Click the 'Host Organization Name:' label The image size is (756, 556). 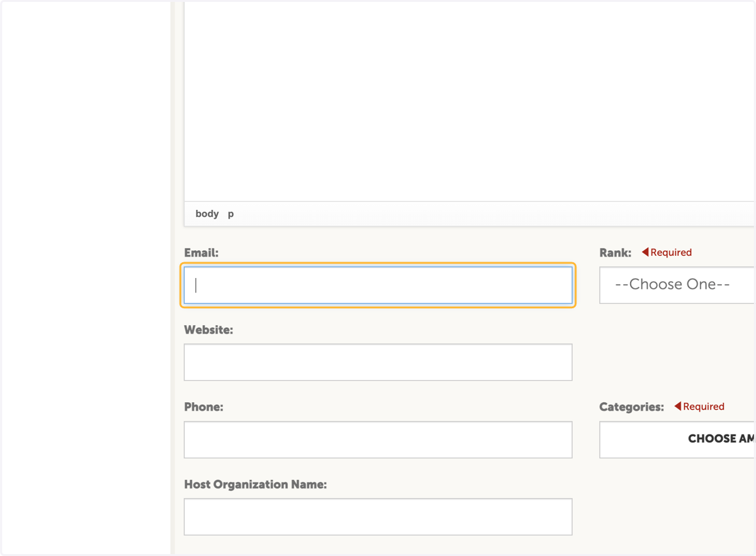(255, 485)
